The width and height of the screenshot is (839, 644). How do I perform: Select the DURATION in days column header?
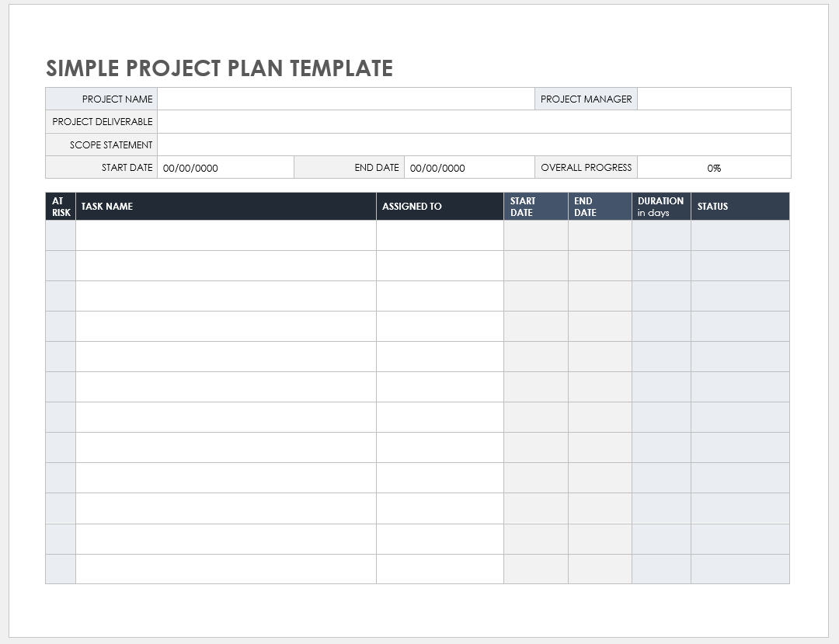pos(660,207)
